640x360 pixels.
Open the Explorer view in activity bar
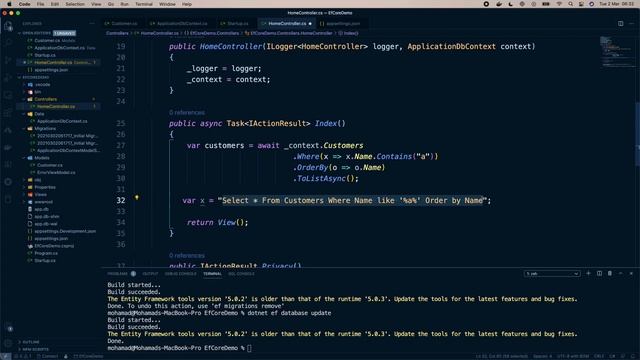click(x=8, y=26)
